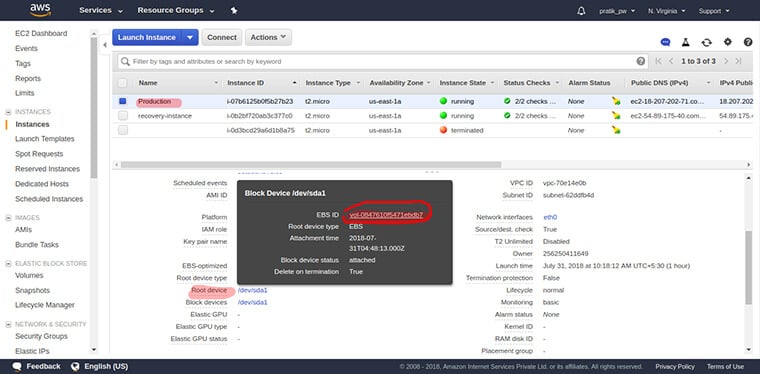The height and width of the screenshot is (374, 760).
Task: Open the Terms of Use link
Action: point(725,367)
